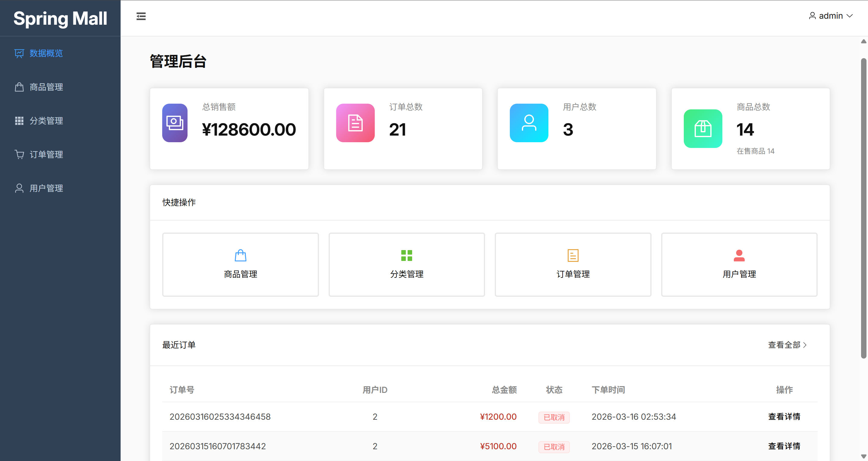
Task: Click the blue shopping bag quick action icon
Action: 240,256
